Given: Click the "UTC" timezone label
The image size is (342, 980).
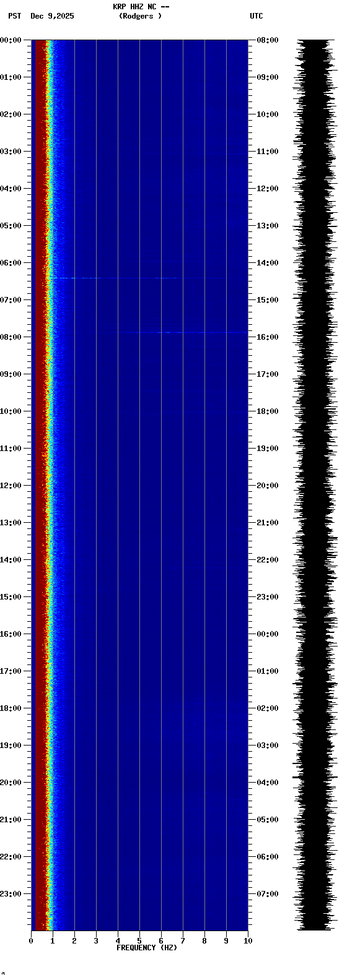Looking at the screenshot, I should point(256,16).
